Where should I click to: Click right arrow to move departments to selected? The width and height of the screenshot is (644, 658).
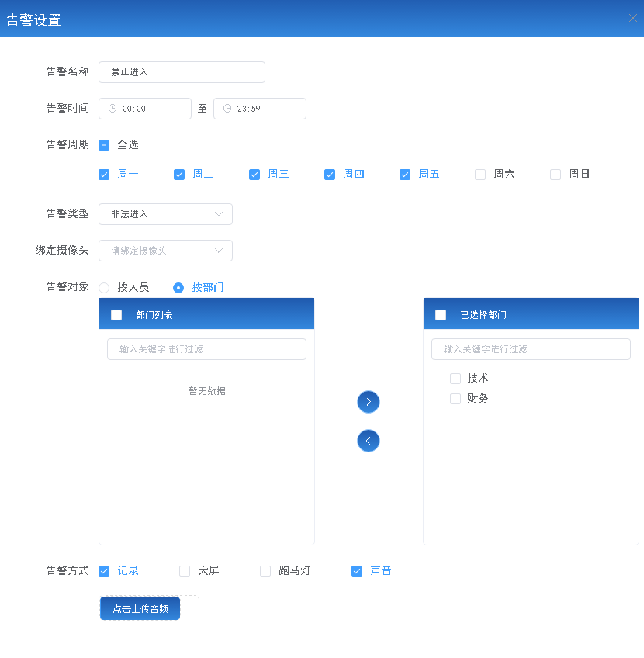click(x=368, y=402)
